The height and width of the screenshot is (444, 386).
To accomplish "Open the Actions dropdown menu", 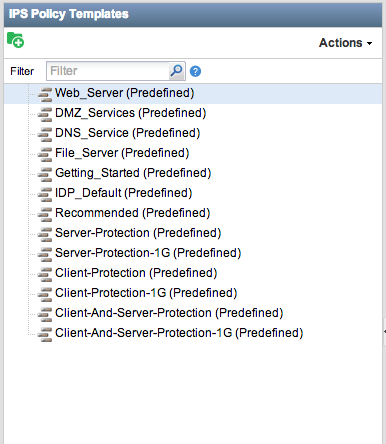I will (x=345, y=43).
